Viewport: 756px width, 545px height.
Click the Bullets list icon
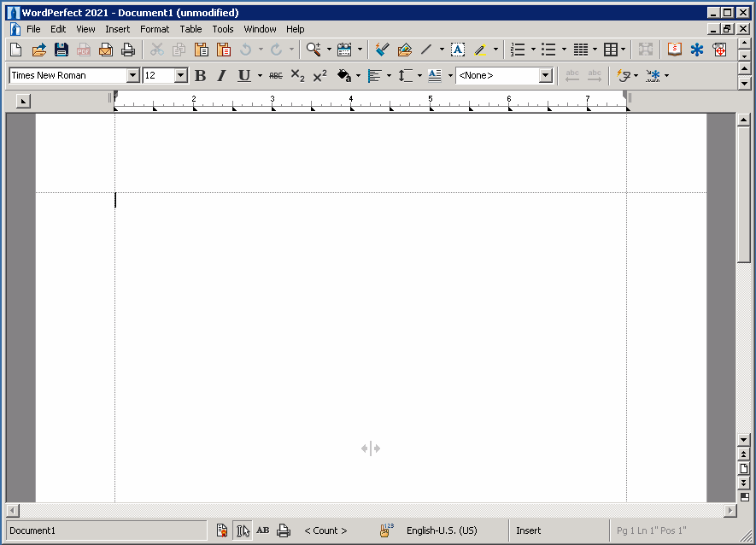tap(548, 50)
